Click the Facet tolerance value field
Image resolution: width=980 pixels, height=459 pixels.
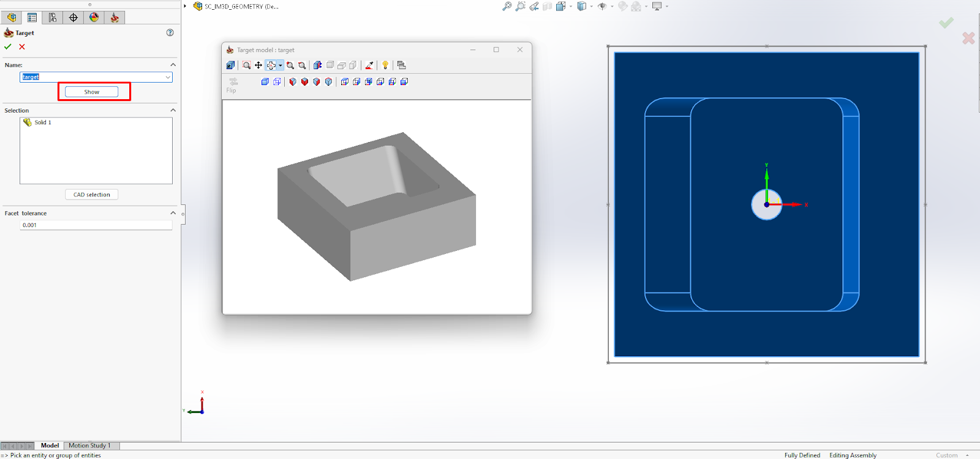[x=96, y=225]
